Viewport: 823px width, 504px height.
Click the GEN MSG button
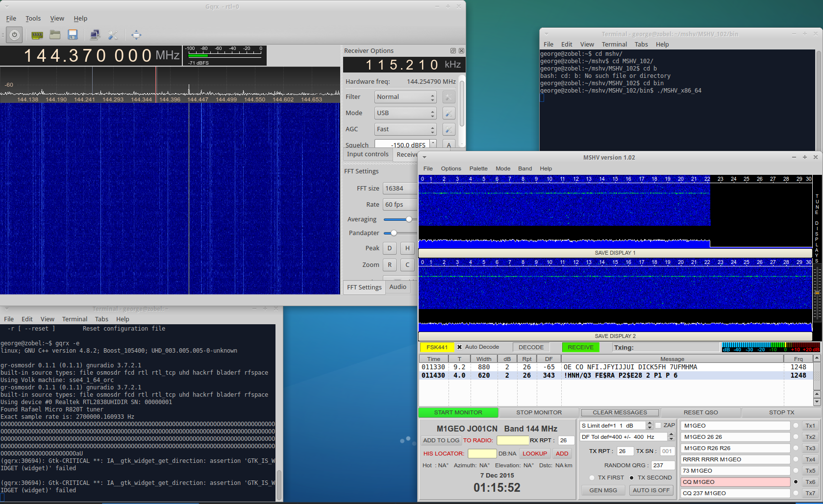(x=603, y=490)
